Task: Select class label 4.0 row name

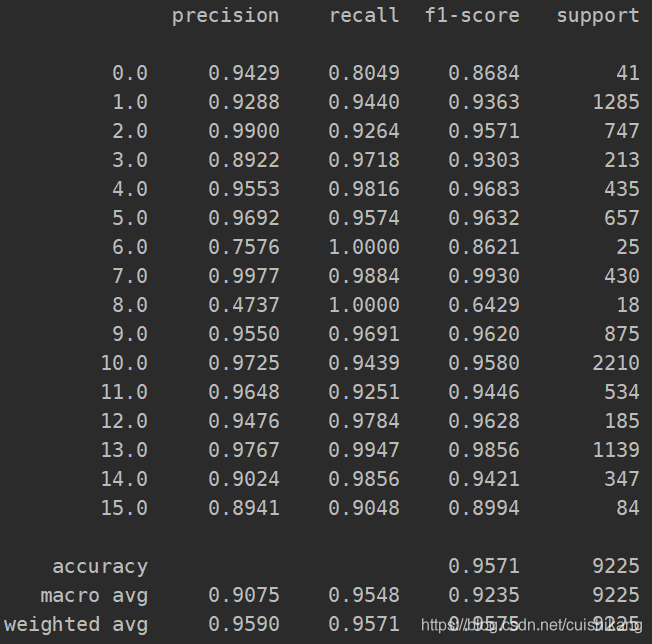Action: pyautogui.click(x=130, y=189)
